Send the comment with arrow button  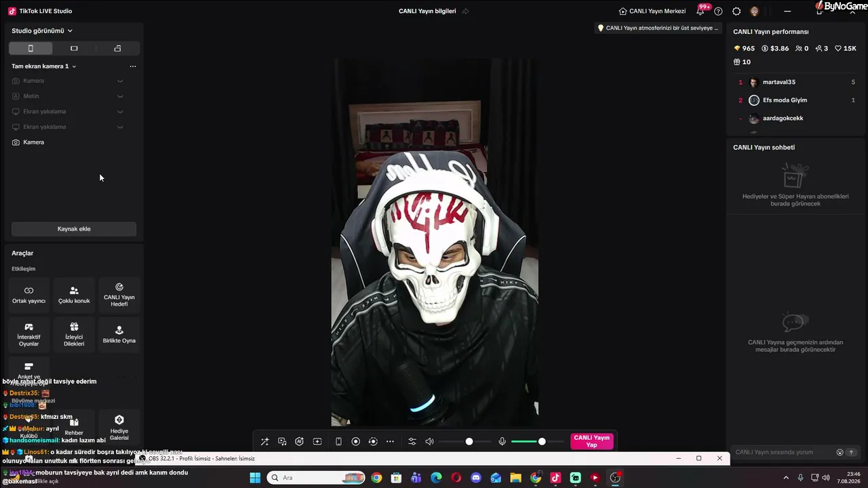(x=852, y=452)
